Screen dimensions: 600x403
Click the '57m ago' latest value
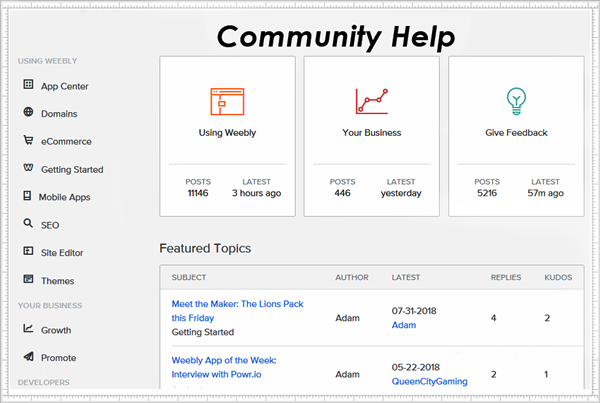[x=545, y=193]
